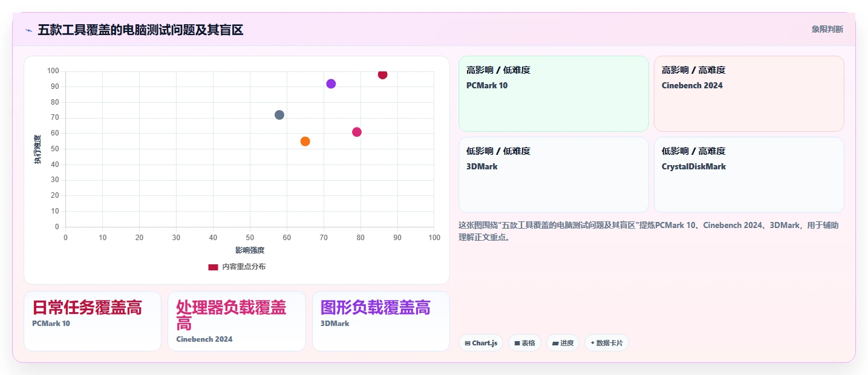Viewport: 868px width, 375px height.
Task: Click the lightning icon beside the title
Action: pyautogui.click(x=28, y=30)
